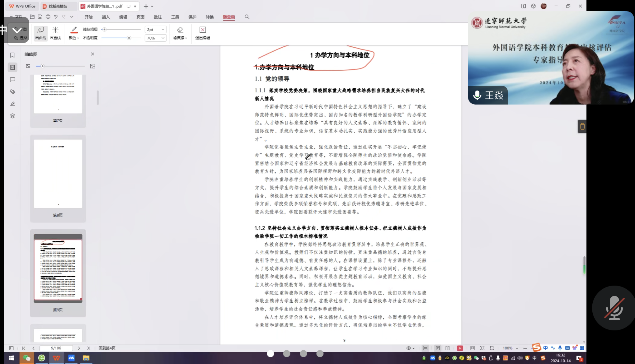Screen dimensions: 635x364
Task: Select the 画曲线 freehand curve tool
Action: 40,33
